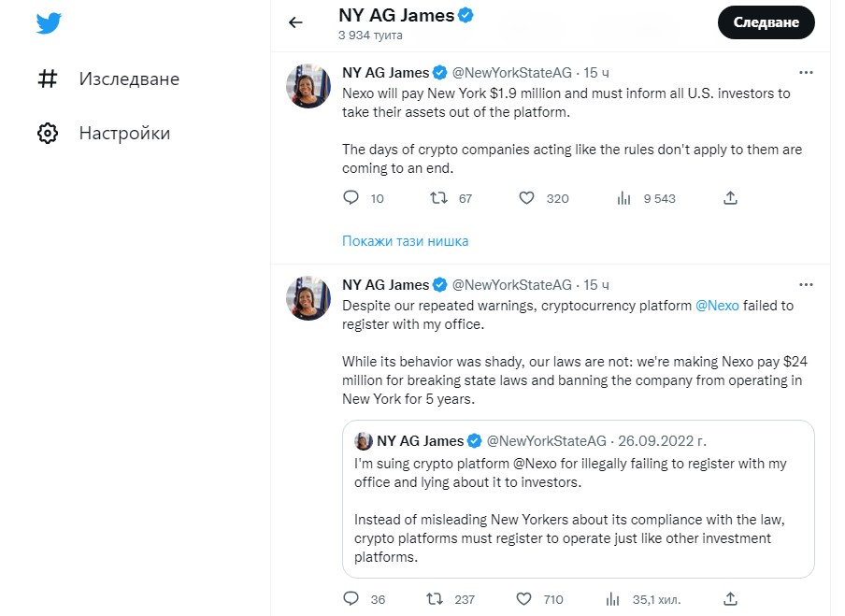
Task: Go back using the left arrow
Action: 296,22
